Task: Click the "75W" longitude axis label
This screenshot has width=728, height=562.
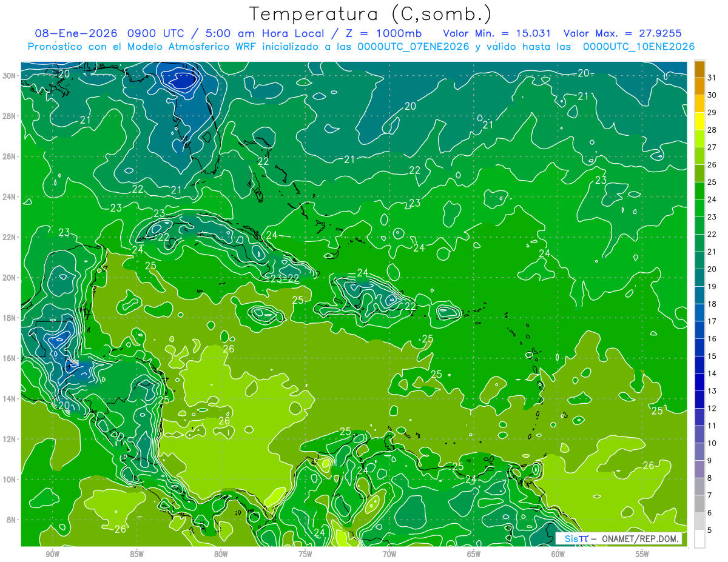Action: [x=305, y=554]
